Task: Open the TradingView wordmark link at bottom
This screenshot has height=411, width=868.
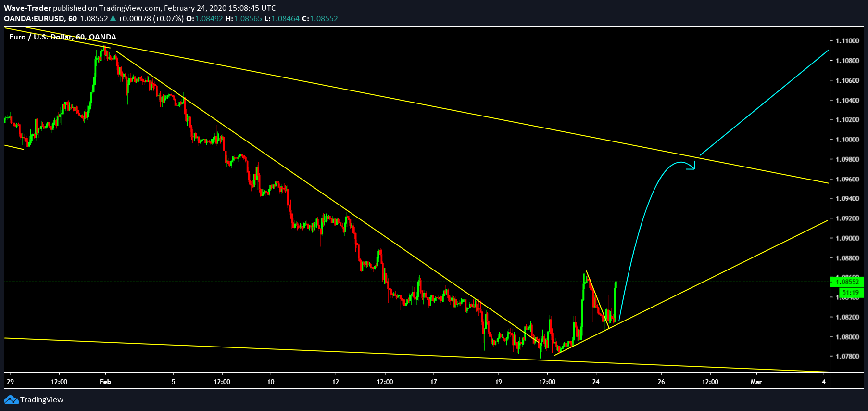Action: 42,400
